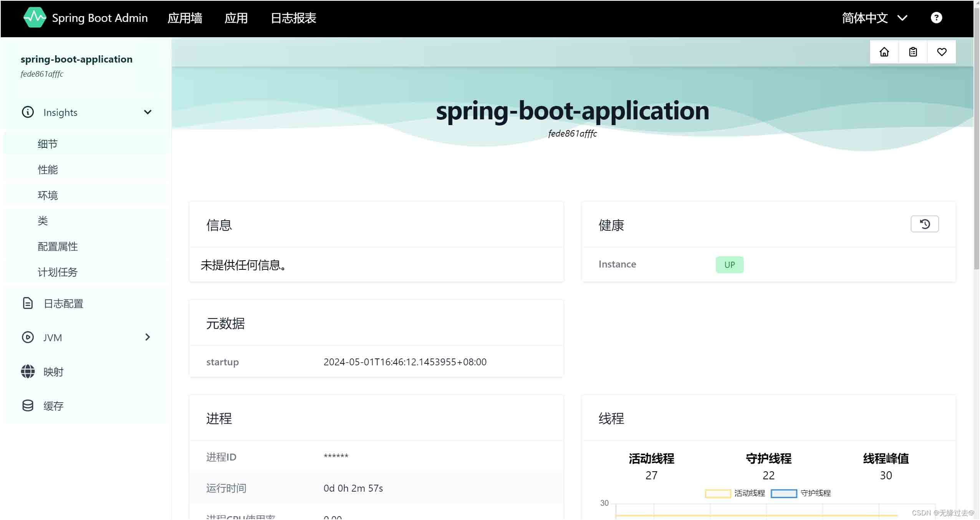The height and width of the screenshot is (520, 980).
Task: Open help via the question mark icon
Action: click(x=937, y=18)
